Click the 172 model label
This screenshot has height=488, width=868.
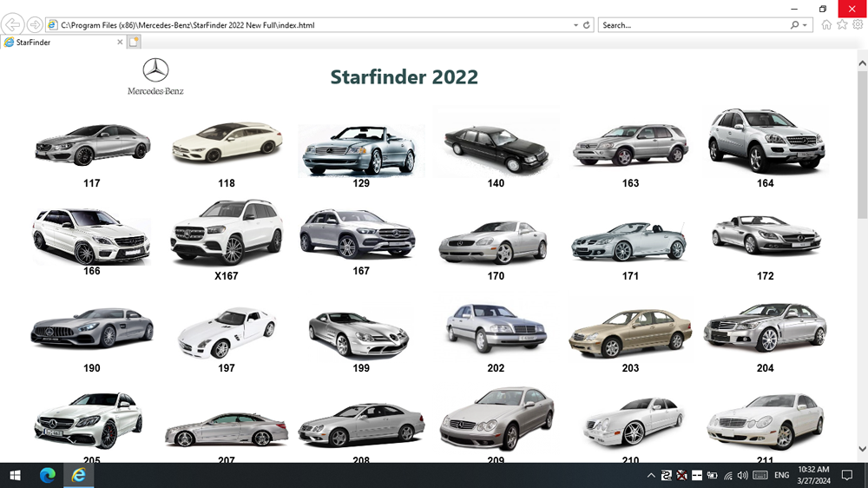(x=766, y=276)
